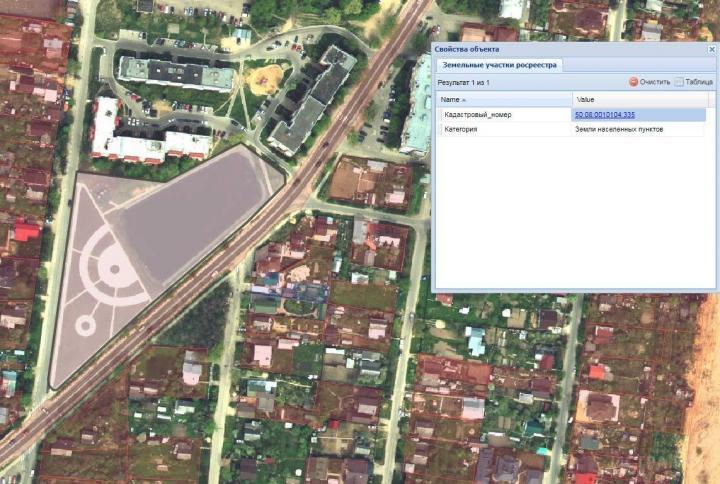Image resolution: width=720 pixels, height=484 pixels.
Task: Click the yellow sandy playground on map
Action: tap(265, 80)
